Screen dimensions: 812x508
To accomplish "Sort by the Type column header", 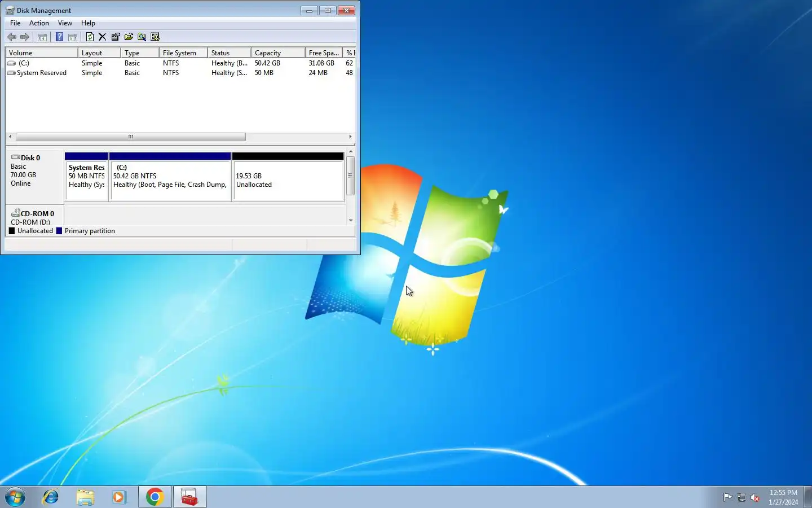I will pos(140,52).
